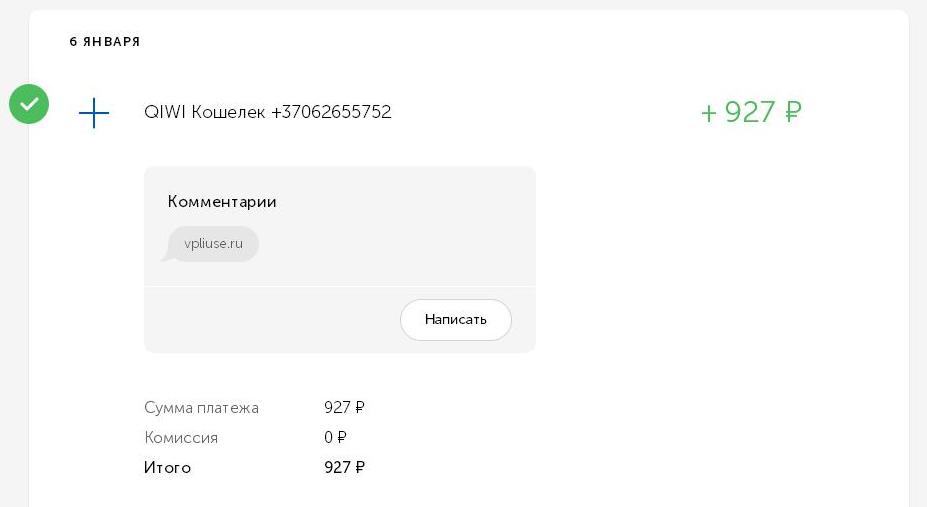Click the ruble sign in green amount
Screen dimensions: 927x507
pos(793,112)
